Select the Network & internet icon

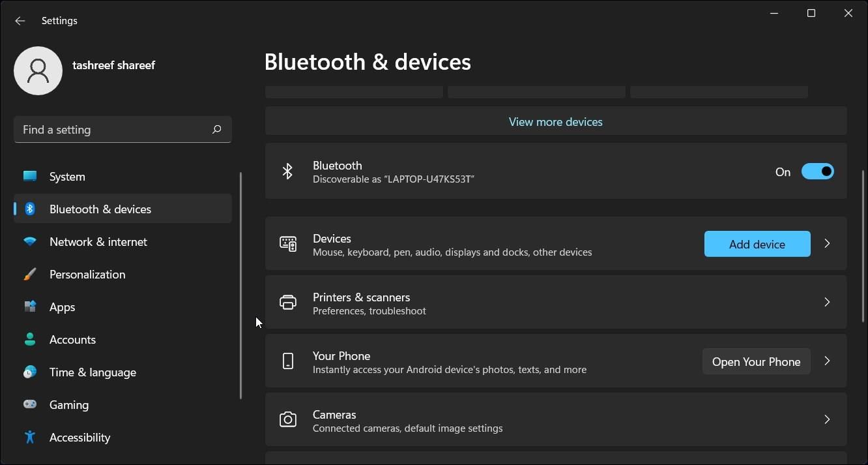tap(30, 241)
